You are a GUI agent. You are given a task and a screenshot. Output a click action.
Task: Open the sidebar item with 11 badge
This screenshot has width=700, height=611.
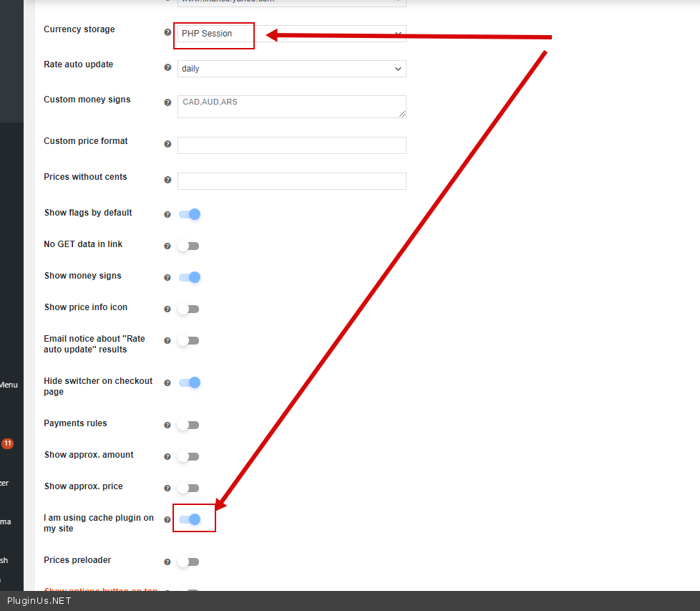pos(7,443)
